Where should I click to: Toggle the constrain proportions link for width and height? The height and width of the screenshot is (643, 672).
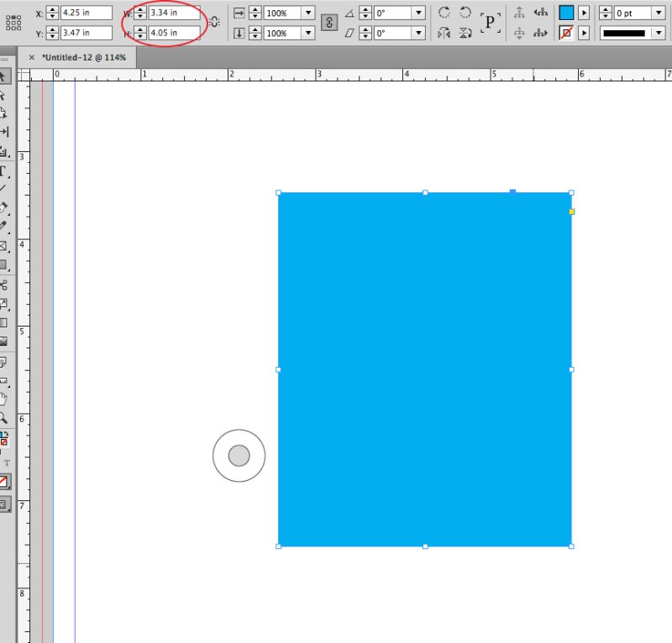214,23
